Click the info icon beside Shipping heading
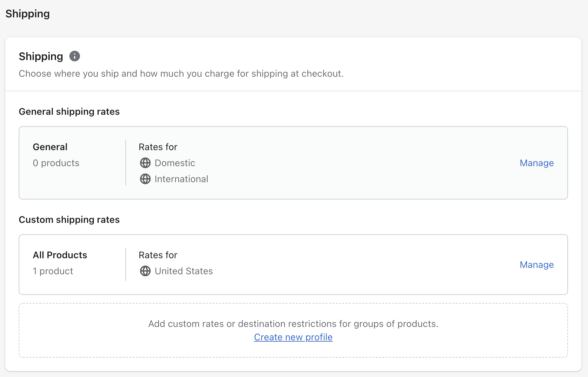The width and height of the screenshot is (588, 377). click(75, 56)
